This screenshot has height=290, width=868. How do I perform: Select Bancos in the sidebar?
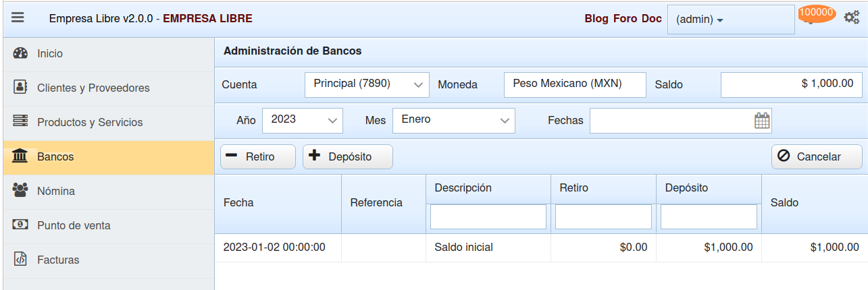(55, 156)
